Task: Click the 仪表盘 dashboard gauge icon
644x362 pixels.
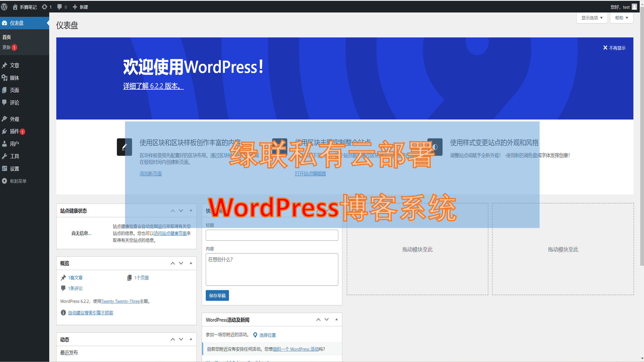Action: (5, 23)
